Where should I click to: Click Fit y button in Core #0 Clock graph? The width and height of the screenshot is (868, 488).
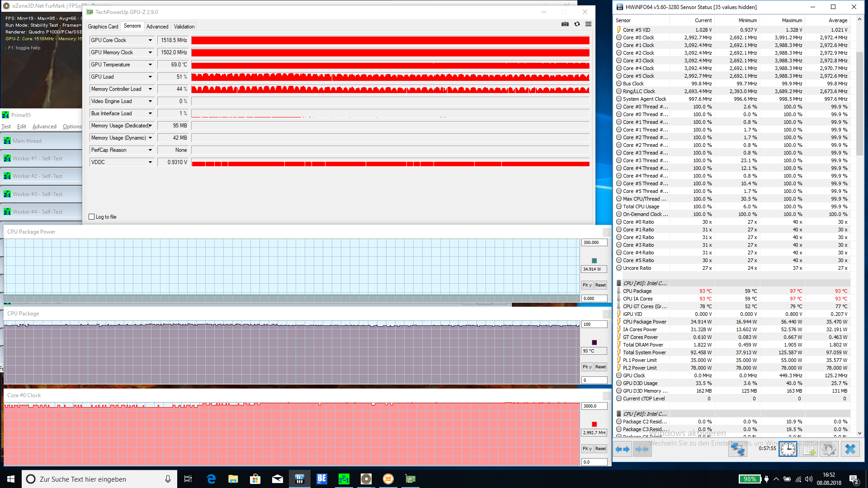(587, 449)
